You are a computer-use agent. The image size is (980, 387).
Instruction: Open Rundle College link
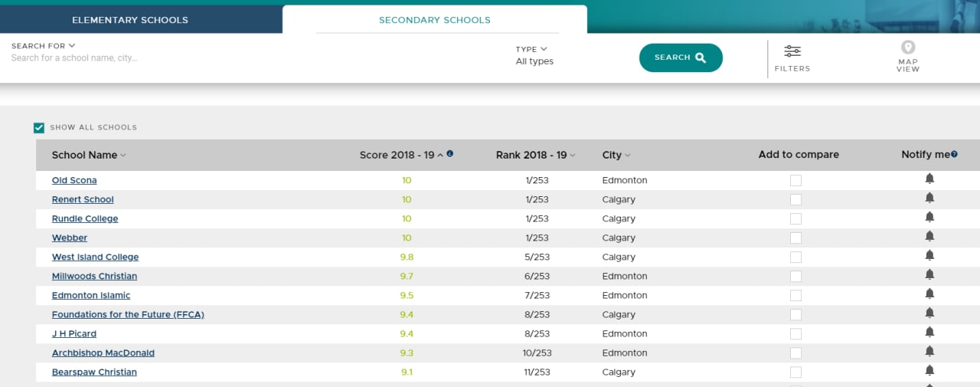click(x=85, y=218)
